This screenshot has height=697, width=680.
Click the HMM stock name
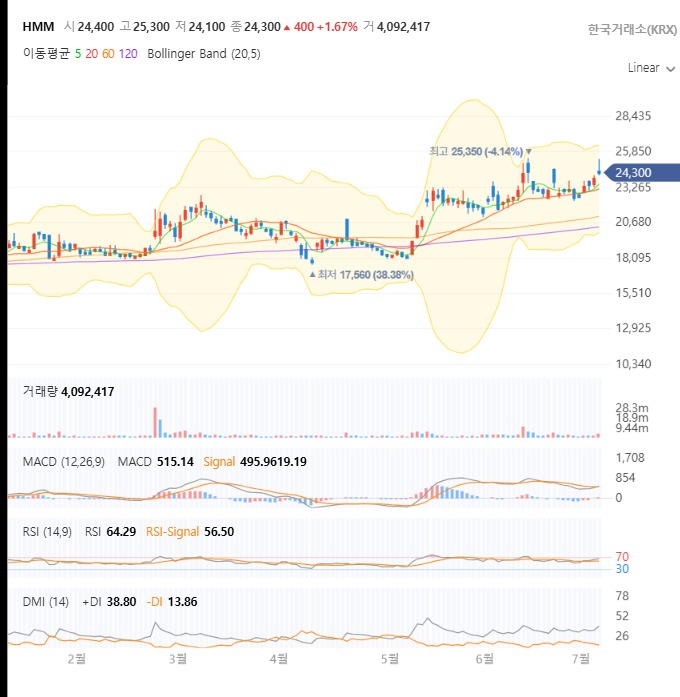click(x=38, y=27)
